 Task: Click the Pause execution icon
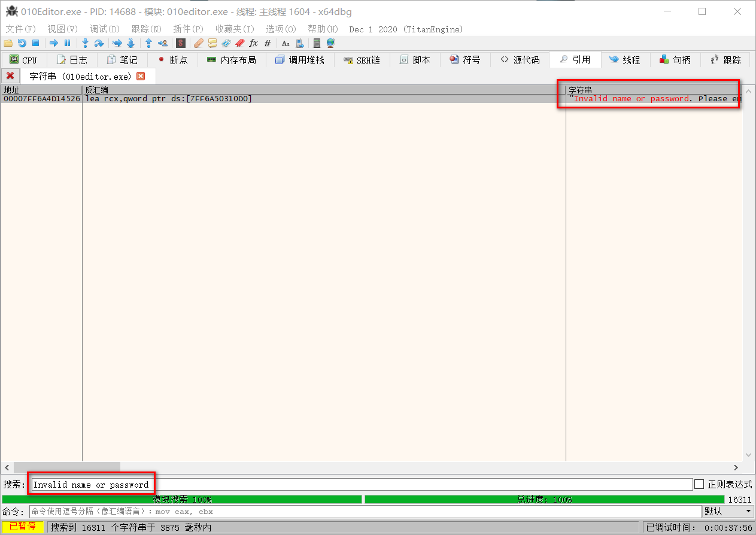67,43
